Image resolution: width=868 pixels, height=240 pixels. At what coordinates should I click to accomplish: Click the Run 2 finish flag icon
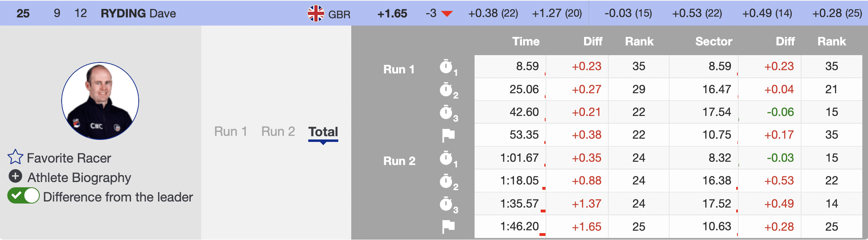click(448, 227)
